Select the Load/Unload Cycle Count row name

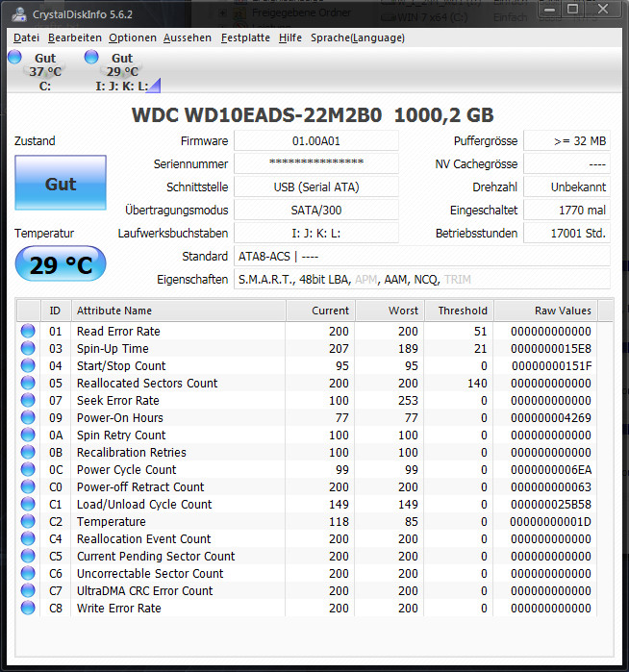point(144,505)
